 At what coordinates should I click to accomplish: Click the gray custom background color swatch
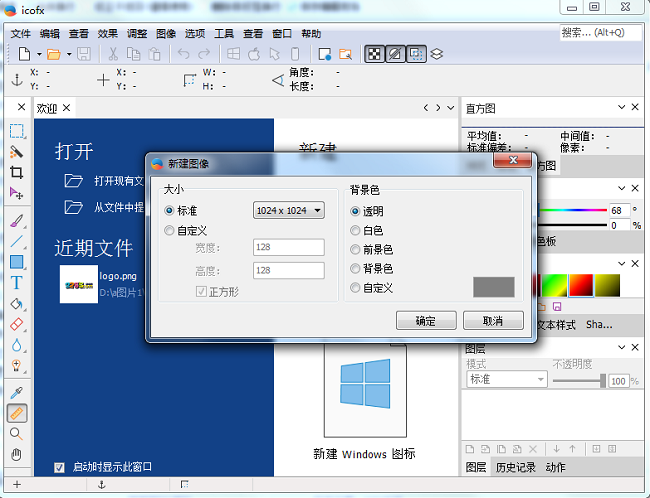tap(493, 287)
